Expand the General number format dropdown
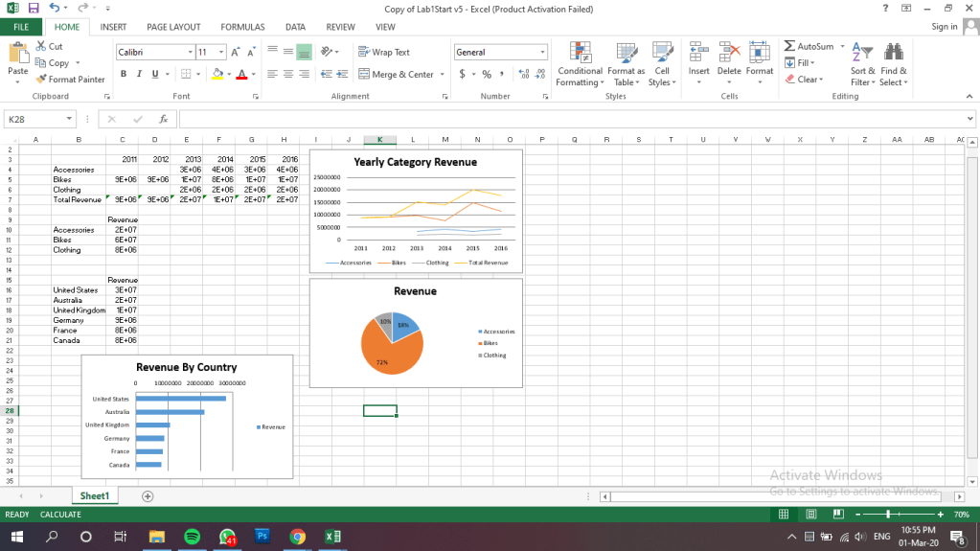 (x=543, y=53)
